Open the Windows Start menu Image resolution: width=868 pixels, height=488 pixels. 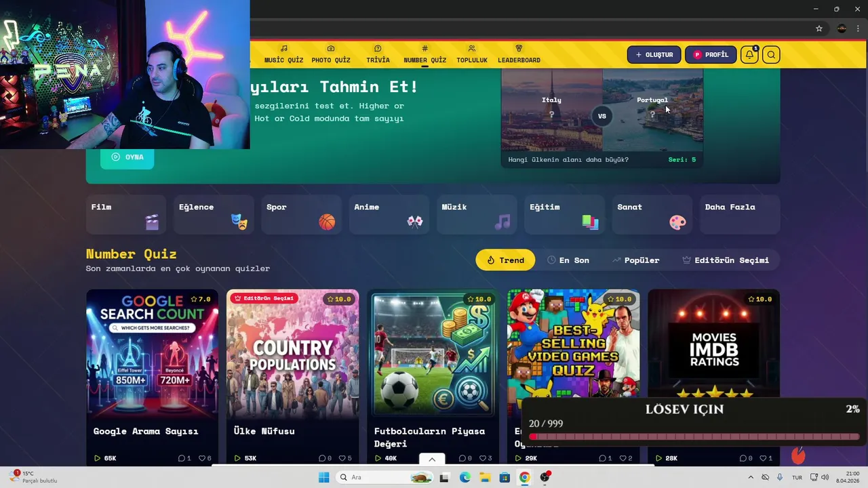(x=323, y=477)
